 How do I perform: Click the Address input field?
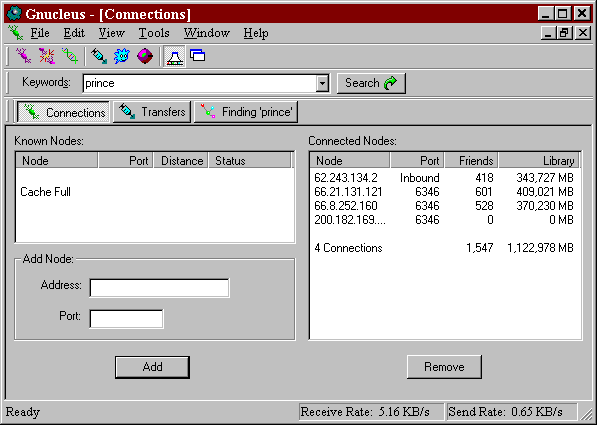[160, 288]
